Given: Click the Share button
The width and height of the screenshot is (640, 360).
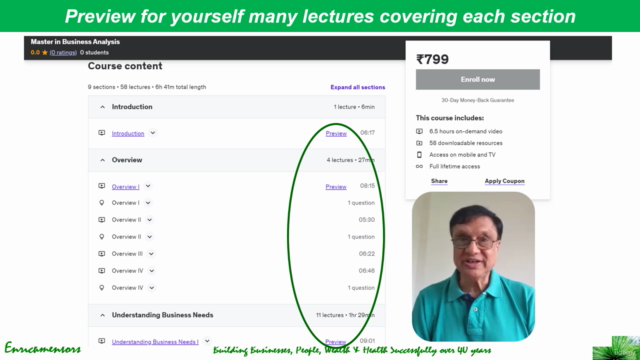Looking at the screenshot, I should point(439,181).
